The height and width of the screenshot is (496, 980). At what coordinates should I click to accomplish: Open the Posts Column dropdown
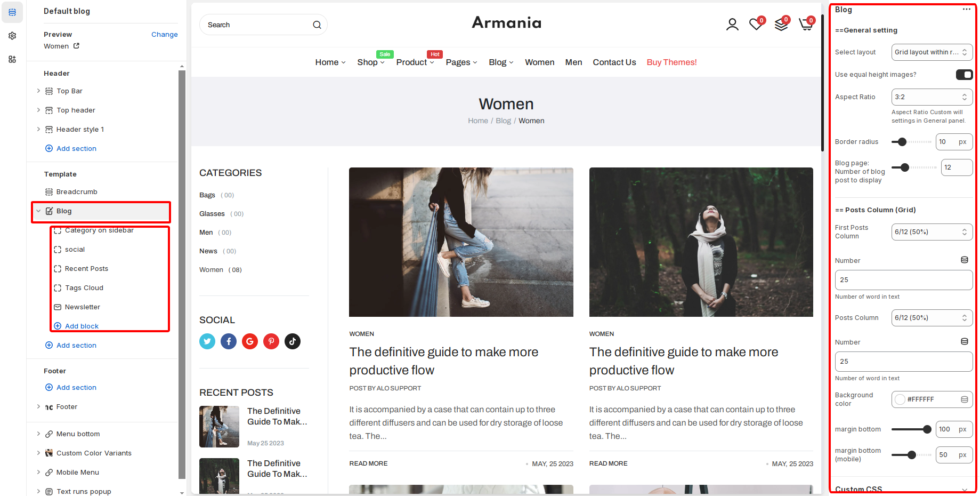coord(932,318)
